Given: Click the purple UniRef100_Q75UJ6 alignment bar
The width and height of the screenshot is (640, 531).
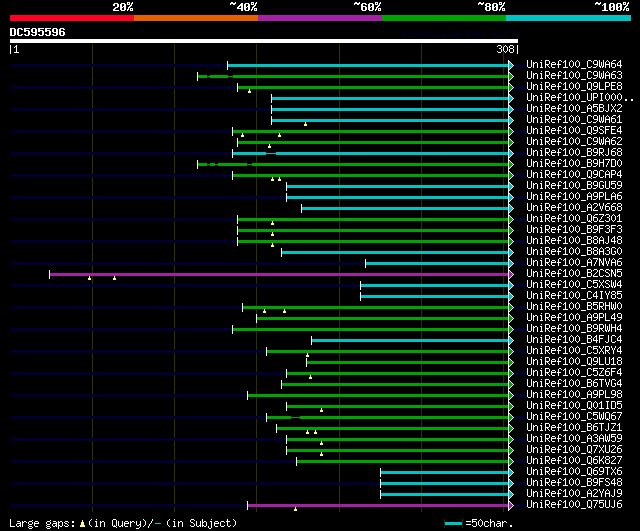Looking at the screenshot, I should [378, 506].
